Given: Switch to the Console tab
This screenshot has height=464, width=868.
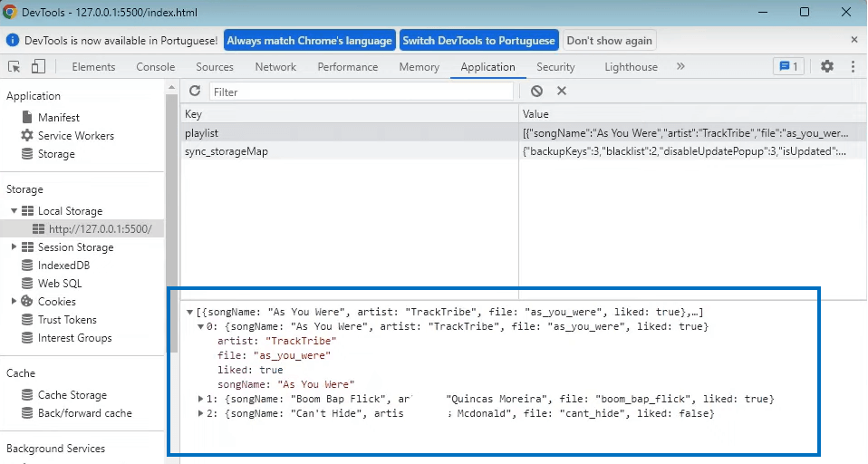Looking at the screenshot, I should (155, 67).
